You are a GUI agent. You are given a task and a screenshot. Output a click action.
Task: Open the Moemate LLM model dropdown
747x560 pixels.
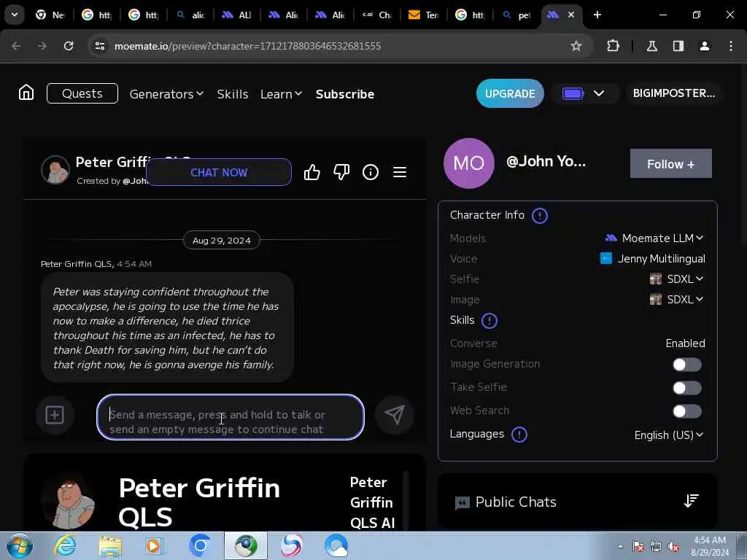(x=654, y=238)
